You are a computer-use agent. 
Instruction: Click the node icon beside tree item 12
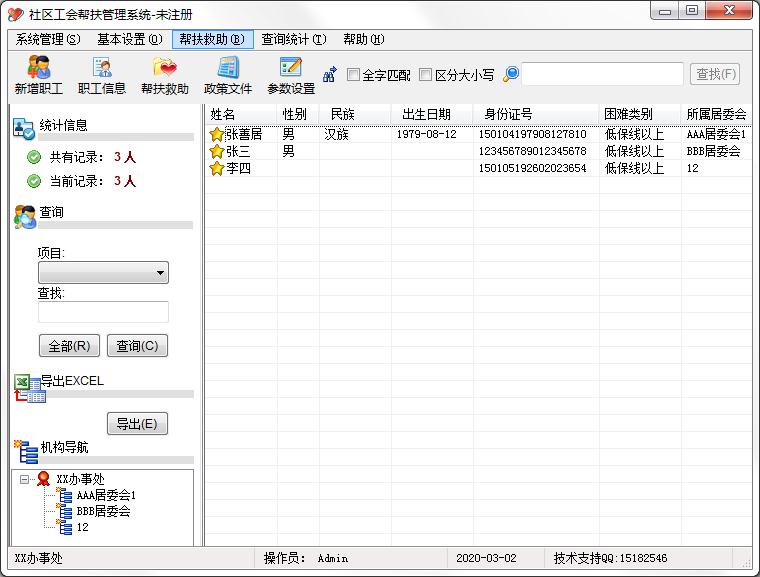click(65, 527)
